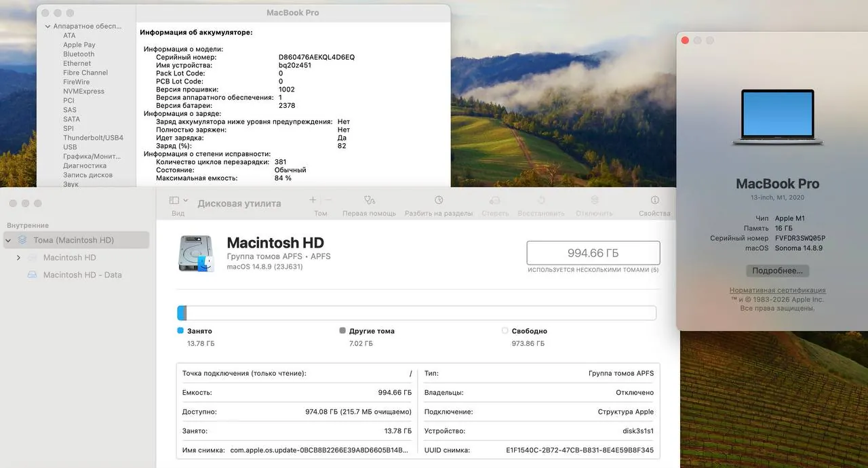Click type value Группа томов APFS in table
This screenshot has height=468, width=868.
pyautogui.click(x=621, y=374)
